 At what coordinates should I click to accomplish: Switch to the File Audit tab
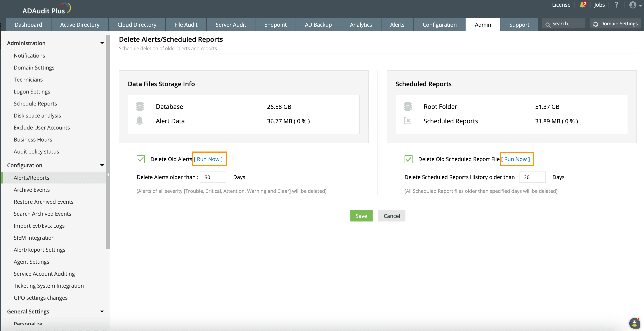click(x=186, y=24)
